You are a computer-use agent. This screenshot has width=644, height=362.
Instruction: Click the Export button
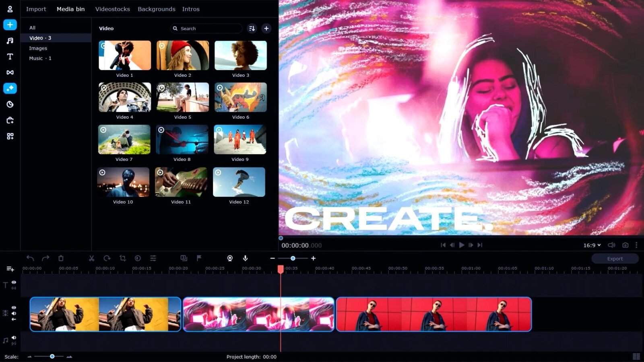pyautogui.click(x=615, y=259)
